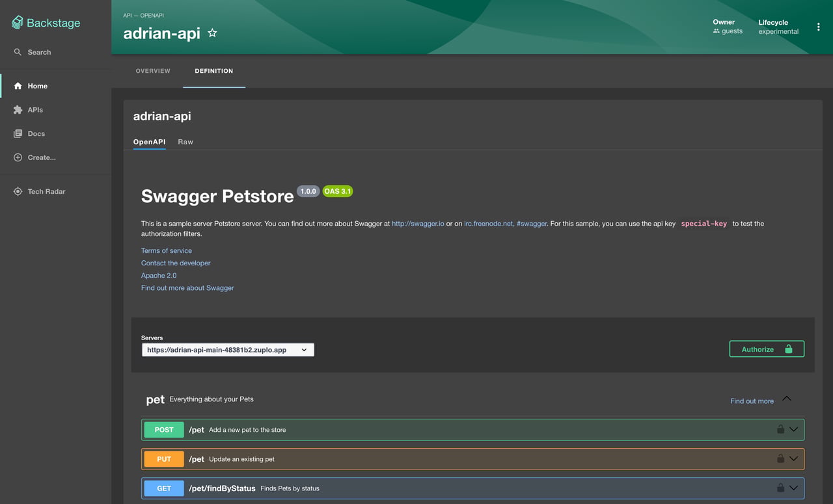Star adrian-api as a favorite
The height and width of the screenshot is (504, 833).
[x=212, y=33]
